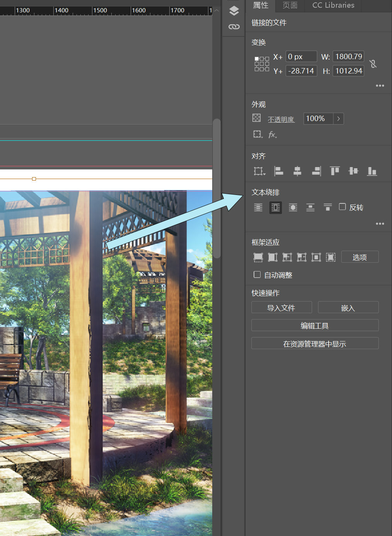The width and height of the screenshot is (392, 536).
Task: Align left edges of objects
Action: tap(278, 171)
